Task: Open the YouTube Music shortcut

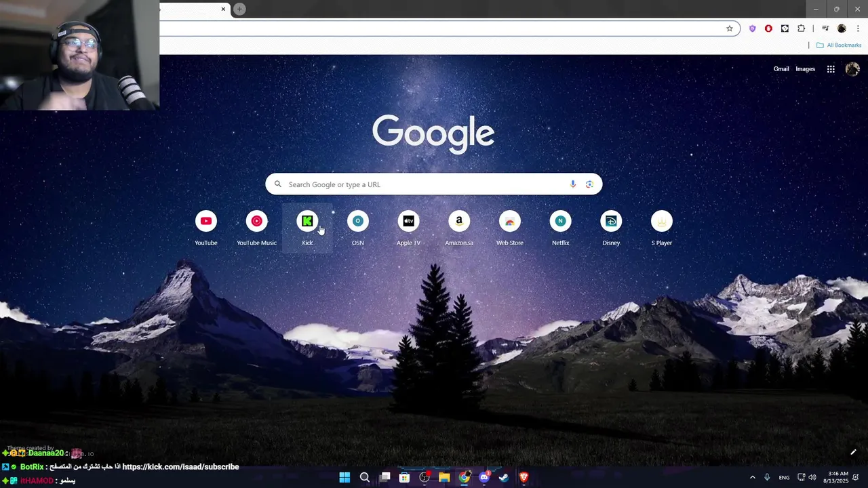Action: [256, 228]
